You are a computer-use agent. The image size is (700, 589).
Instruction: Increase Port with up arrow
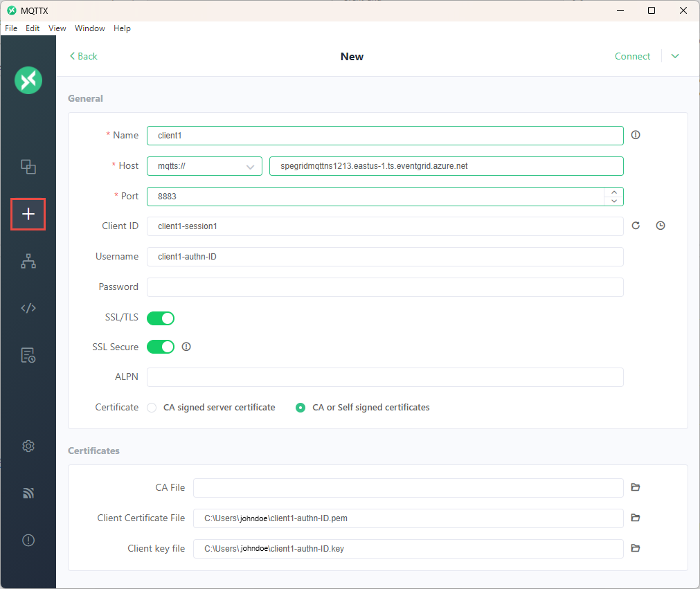pyautogui.click(x=614, y=192)
